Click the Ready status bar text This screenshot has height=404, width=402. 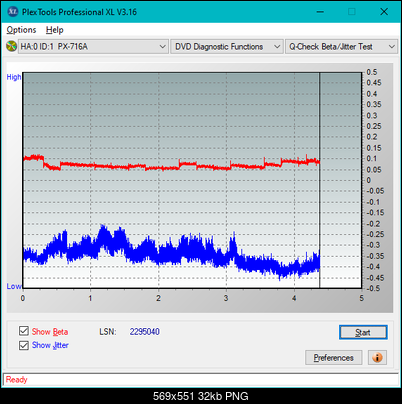pyautogui.click(x=16, y=380)
